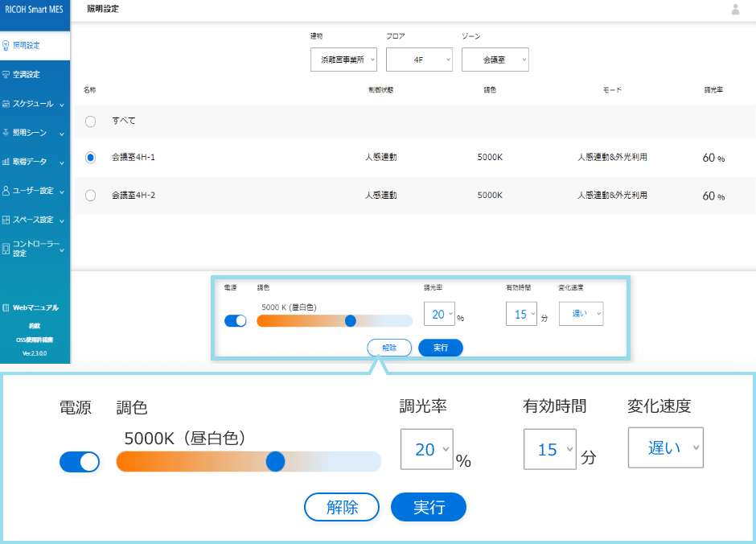Turn off the 電源 power toggle

click(79, 462)
